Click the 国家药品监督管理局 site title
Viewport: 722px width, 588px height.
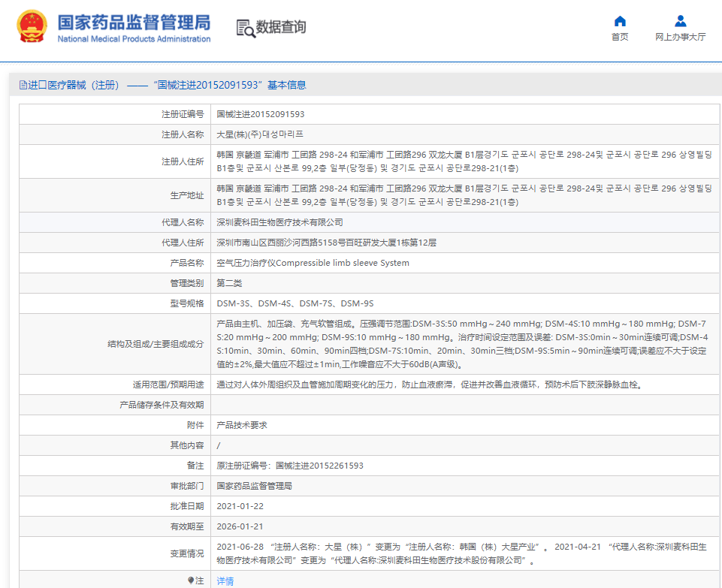click(134, 22)
